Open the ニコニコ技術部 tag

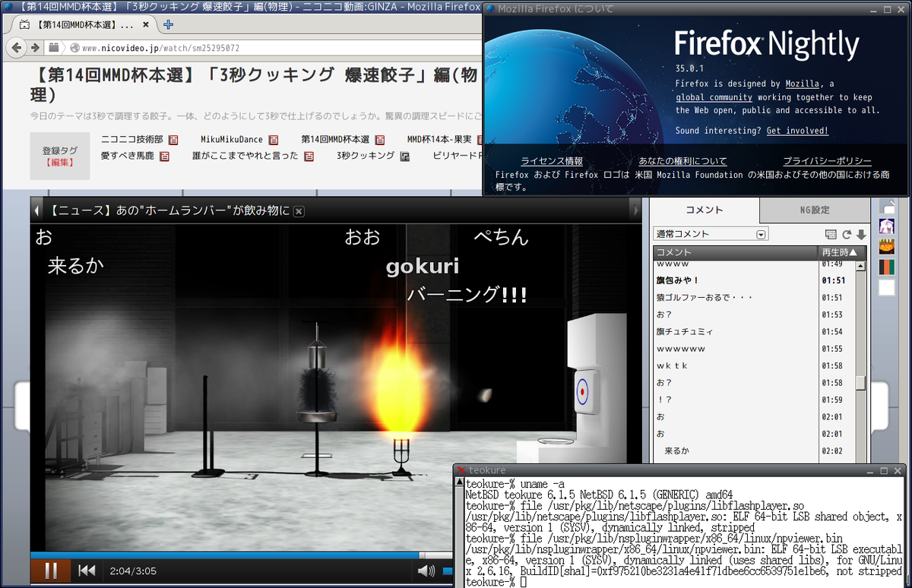pos(131,140)
